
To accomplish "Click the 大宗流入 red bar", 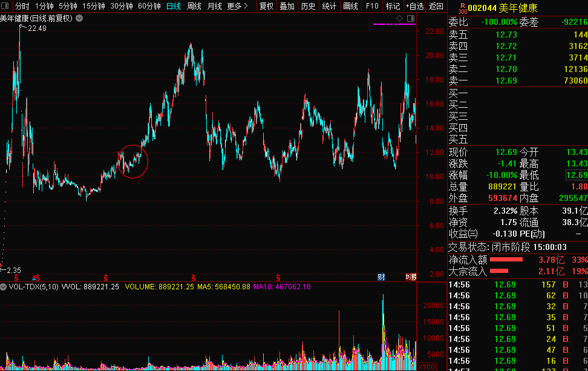I will tap(499, 271).
